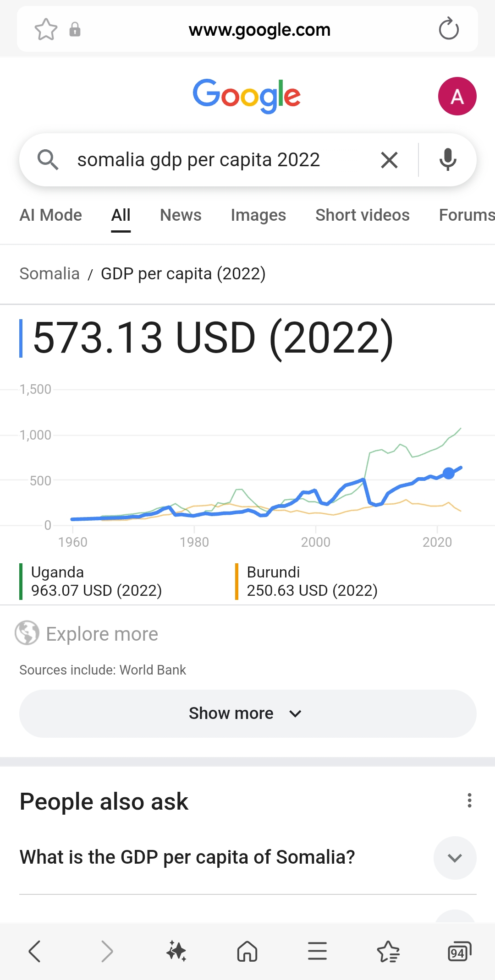The height and width of the screenshot is (980, 495).
Task: Open the tab switcher showing 94
Action: pos(459,951)
